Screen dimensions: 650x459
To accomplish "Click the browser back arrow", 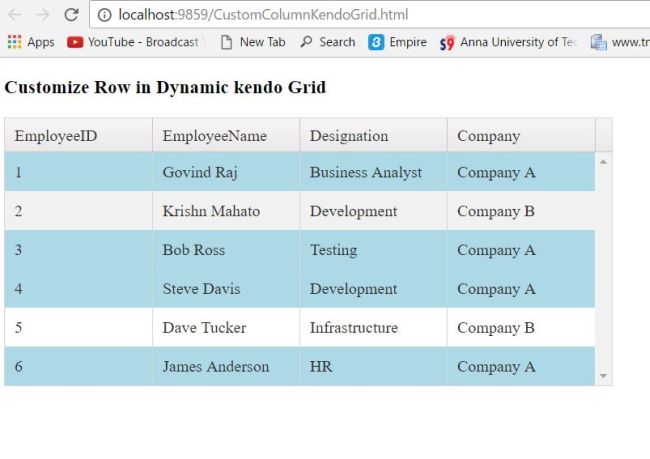I will (x=15, y=15).
